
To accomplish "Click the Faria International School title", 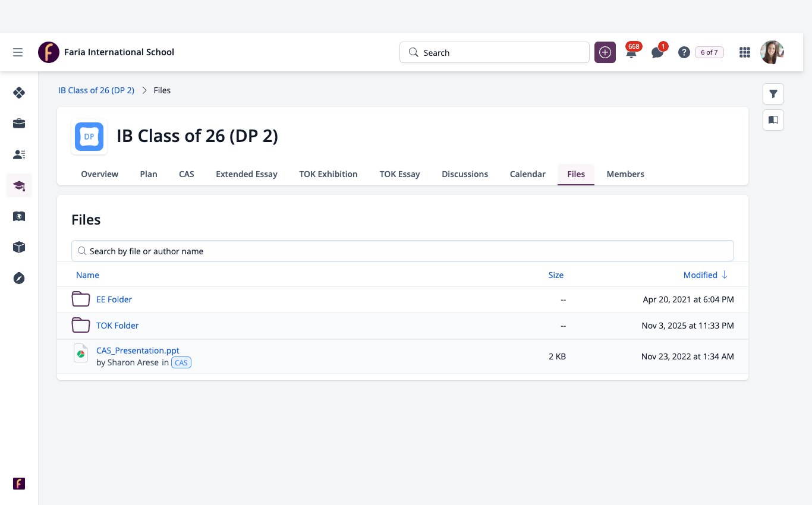I will click(x=119, y=52).
